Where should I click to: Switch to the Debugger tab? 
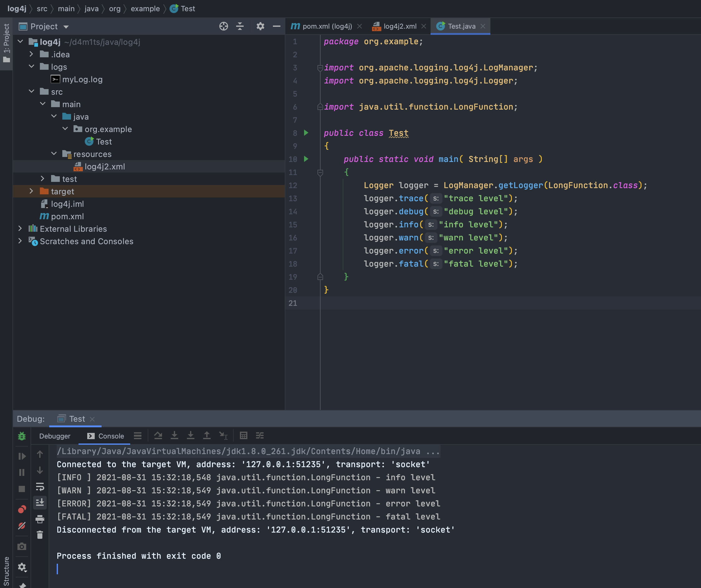[55, 436]
